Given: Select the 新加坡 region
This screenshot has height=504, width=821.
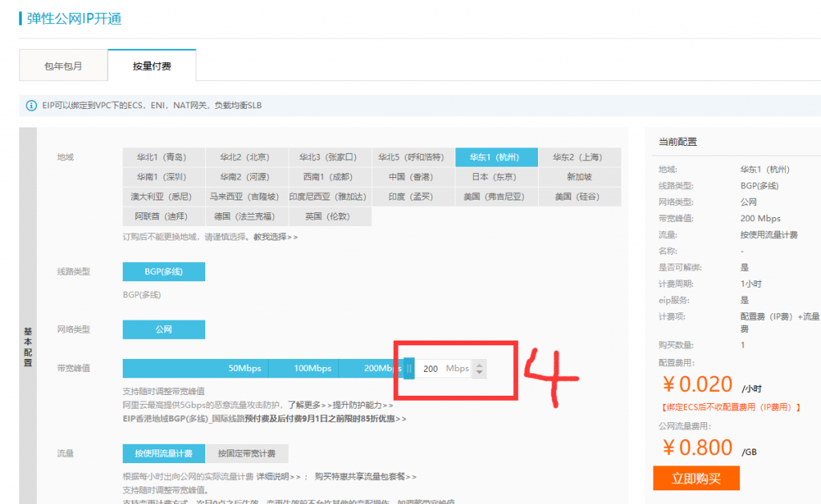Looking at the screenshot, I should point(580,177).
